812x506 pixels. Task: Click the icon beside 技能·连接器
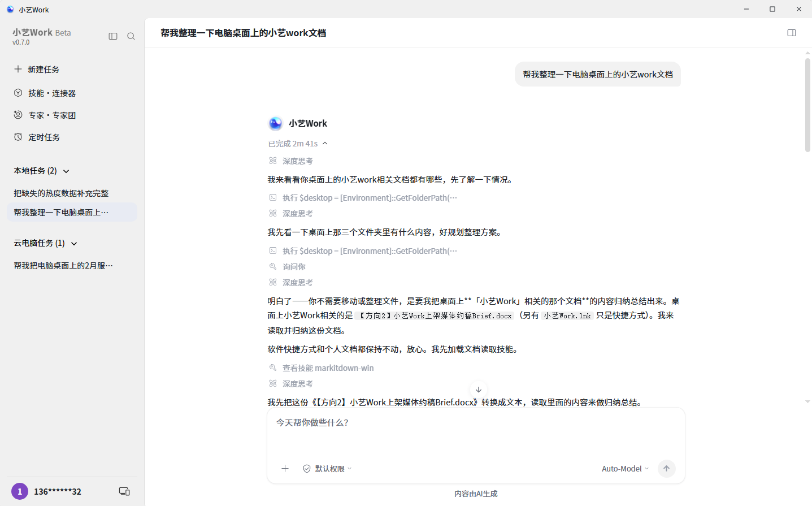[x=18, y=93]
